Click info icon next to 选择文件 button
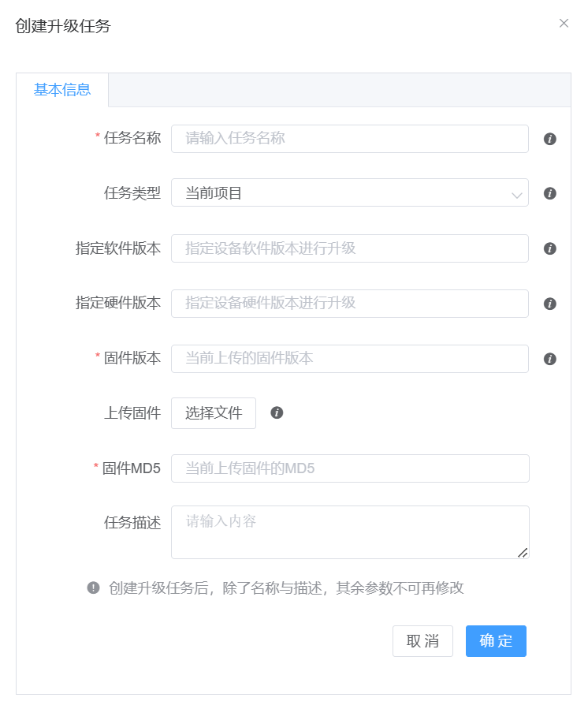Viewport: 588px width, 720px height. pyautogui.click(x=277, y=412)
